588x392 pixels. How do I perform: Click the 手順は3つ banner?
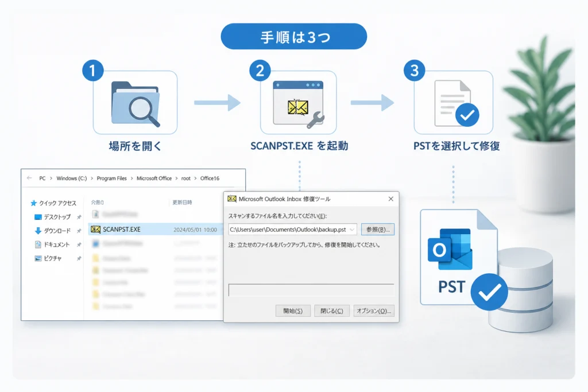pyautogui.click(x=293, y=36)
